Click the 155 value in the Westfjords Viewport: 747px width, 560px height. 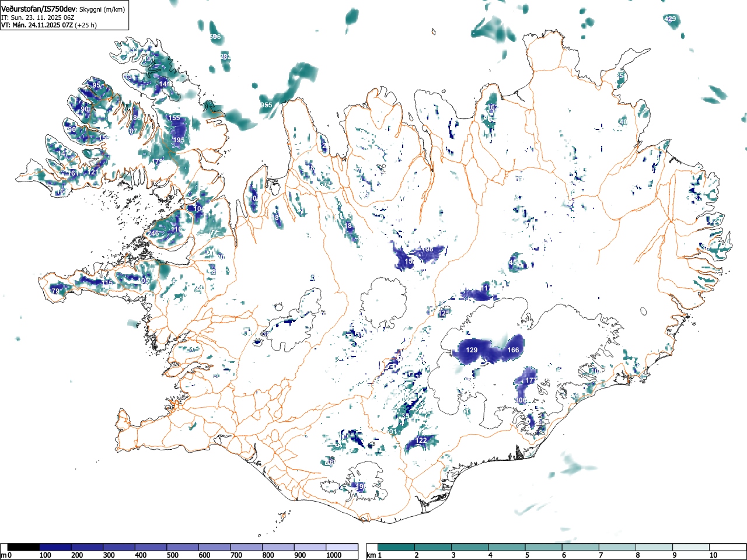pos(174,118)
